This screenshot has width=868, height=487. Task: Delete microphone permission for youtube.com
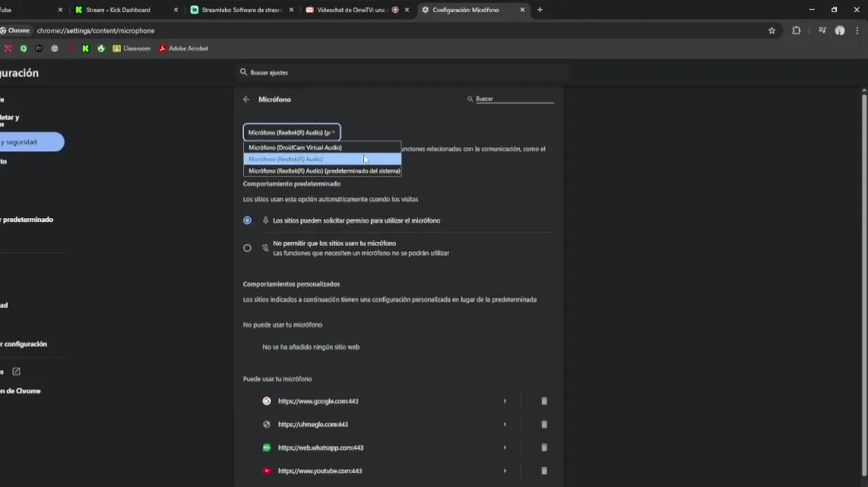pyautogui.click(x=544, y=471)
